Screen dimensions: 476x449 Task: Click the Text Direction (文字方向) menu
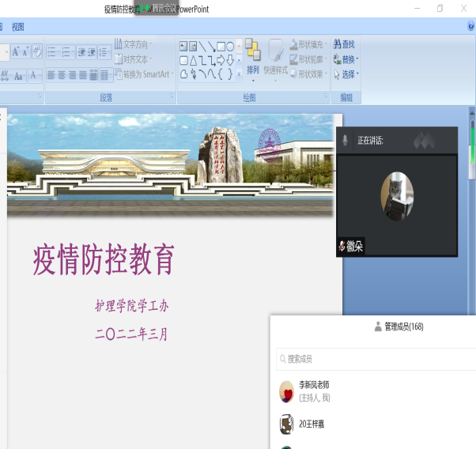(x=134, y=44)
